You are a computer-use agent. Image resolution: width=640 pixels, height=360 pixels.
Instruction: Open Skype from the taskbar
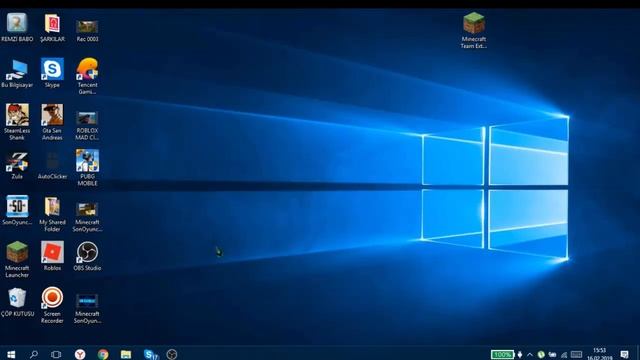click(x=150, y=354)
